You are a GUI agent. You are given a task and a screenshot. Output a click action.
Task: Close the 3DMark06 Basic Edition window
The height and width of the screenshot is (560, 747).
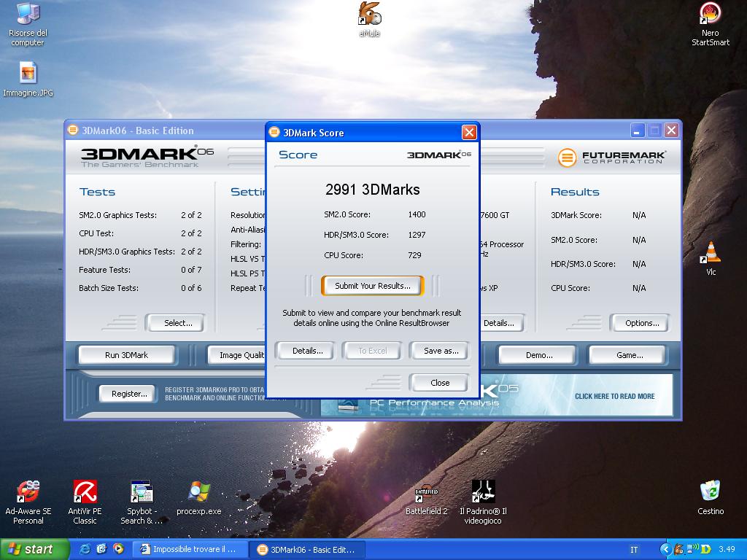tap(672, 131)
